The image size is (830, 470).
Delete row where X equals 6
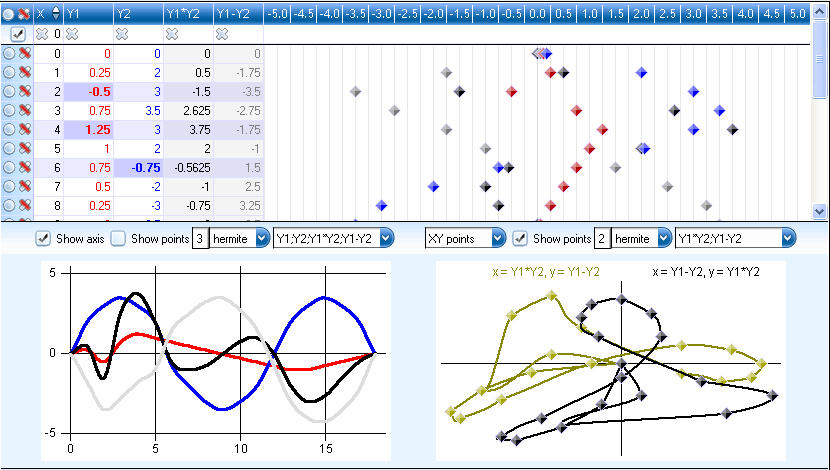tap(25, 168)
